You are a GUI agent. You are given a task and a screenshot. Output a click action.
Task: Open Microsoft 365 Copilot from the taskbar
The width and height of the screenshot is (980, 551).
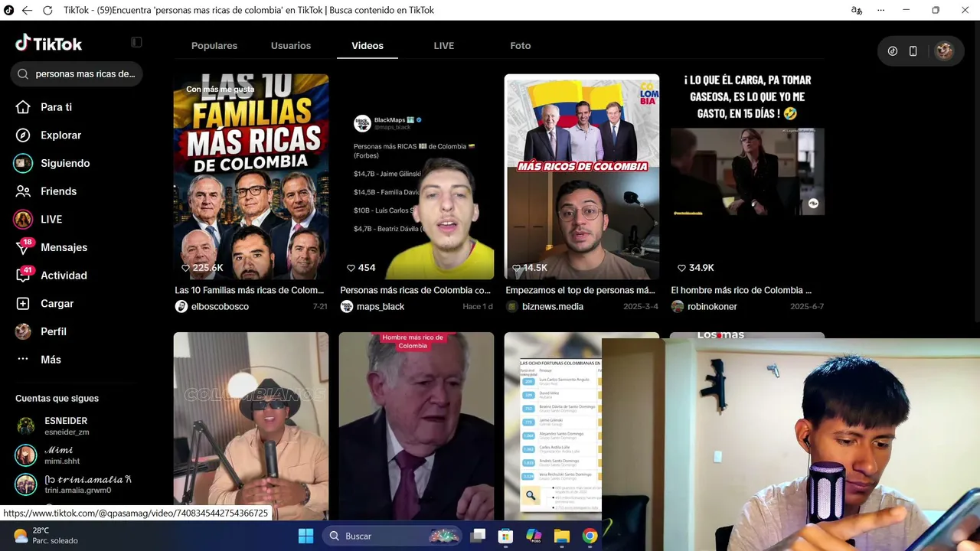[534, 536]
